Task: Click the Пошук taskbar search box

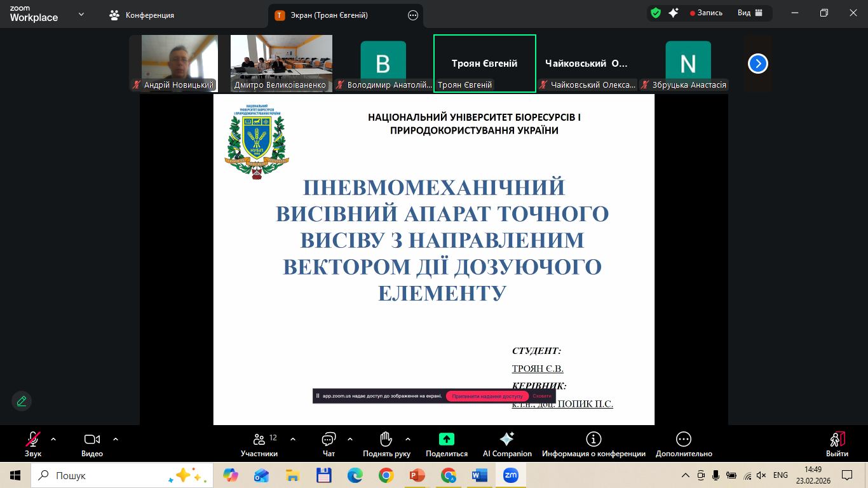Action: [121, 475]
